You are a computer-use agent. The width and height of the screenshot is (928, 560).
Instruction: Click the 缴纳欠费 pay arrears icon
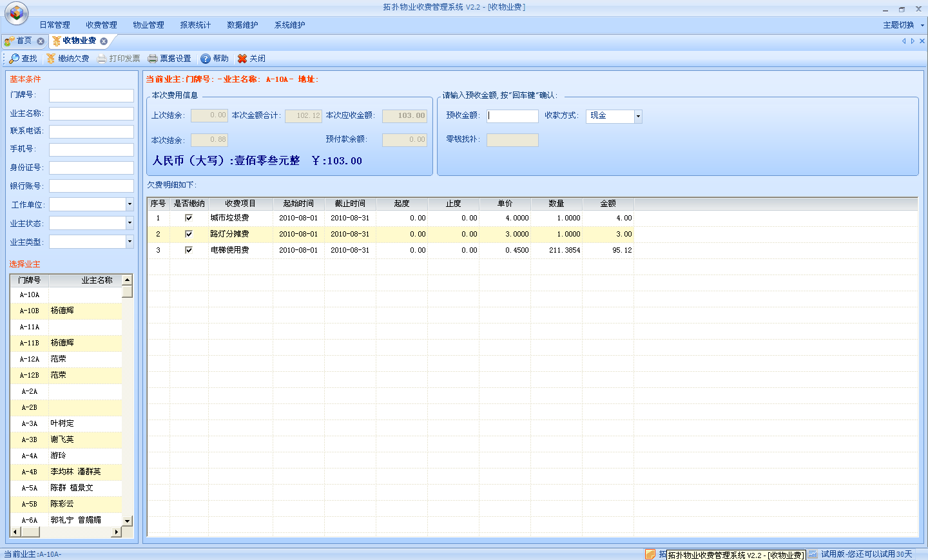(x=51, y=59)
